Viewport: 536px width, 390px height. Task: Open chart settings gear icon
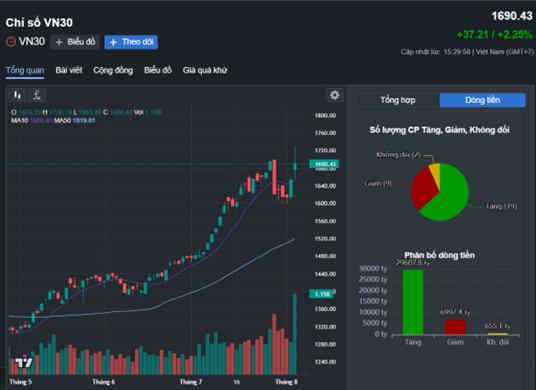coord(334,95)
